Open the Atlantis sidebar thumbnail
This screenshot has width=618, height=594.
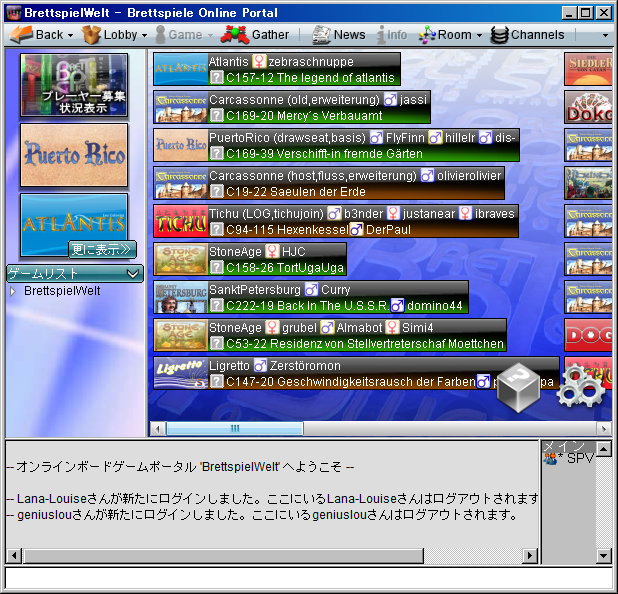click(x=74, y=225)
